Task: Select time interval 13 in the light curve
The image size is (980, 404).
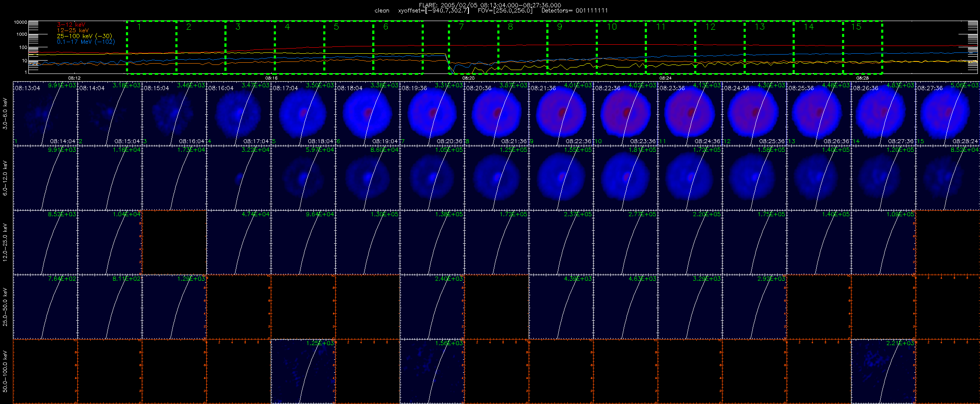Action: (x=769, y=47)
